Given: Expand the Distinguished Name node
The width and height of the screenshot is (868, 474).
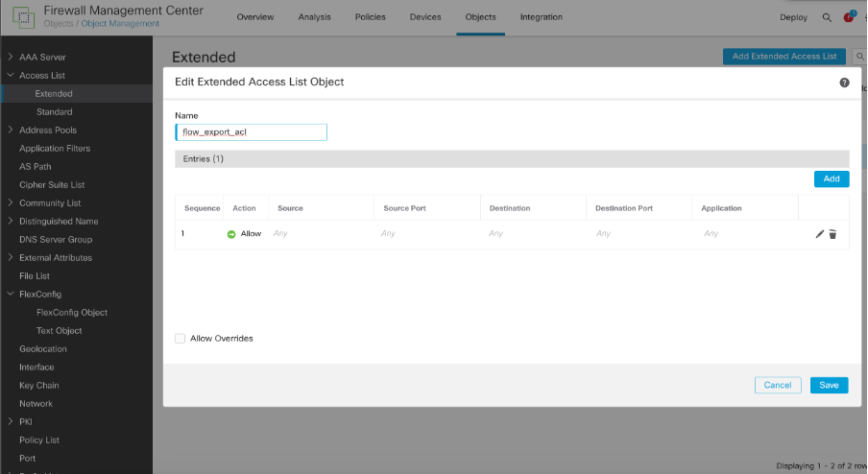Looking at the screenshot, I should [x=10, y=221].
